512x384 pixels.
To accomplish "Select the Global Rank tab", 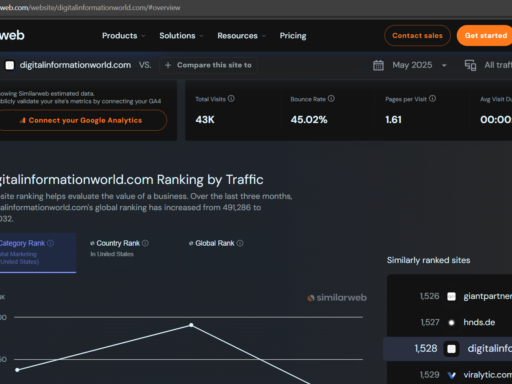I will (x=216, y=243).
